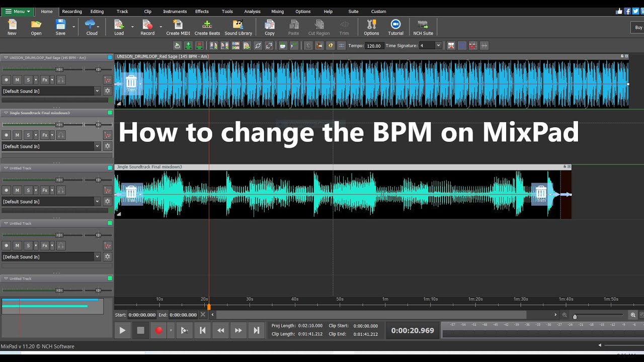The width and height of the screenshot is (644, 362).
Task: Click the timeline zoom out magnifier
Action: [565, 315]
